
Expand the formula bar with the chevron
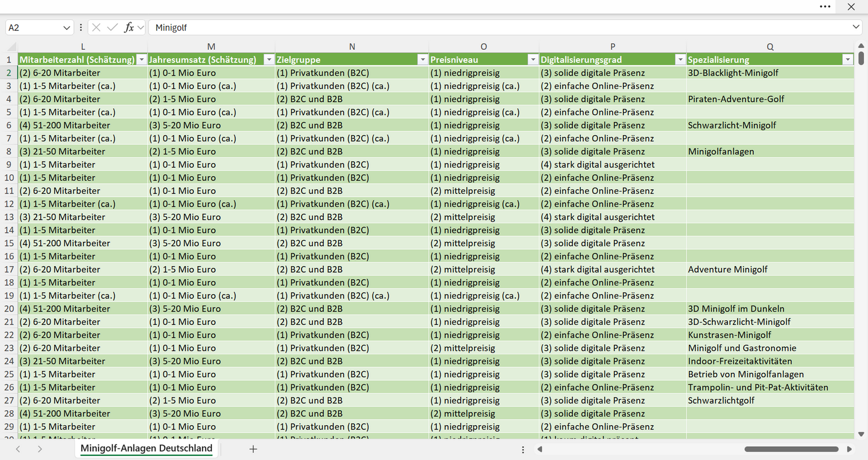(856, 28)
